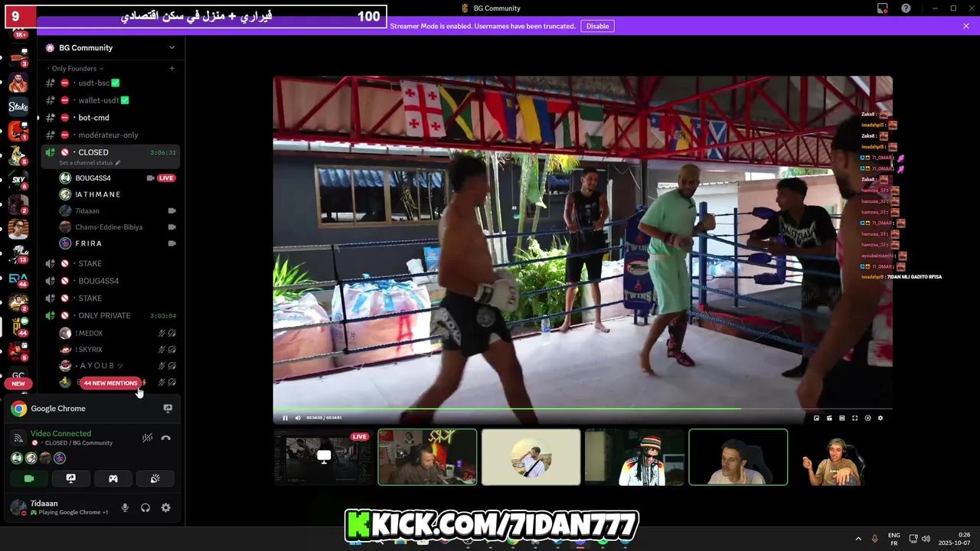Toggle noise suppression icon
This screenshot has height=551, width=980.
[x=147, y=438]
